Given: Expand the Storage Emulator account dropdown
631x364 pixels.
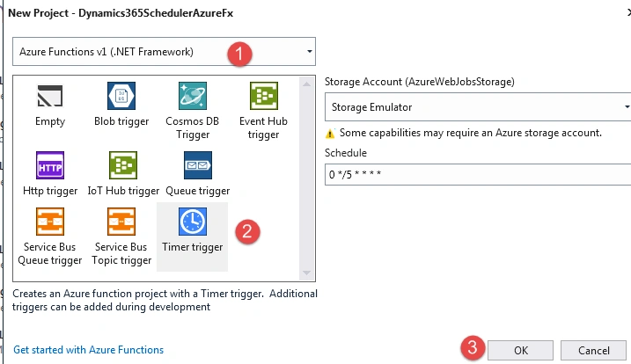Looking at the screenshot, I should 478,107.
